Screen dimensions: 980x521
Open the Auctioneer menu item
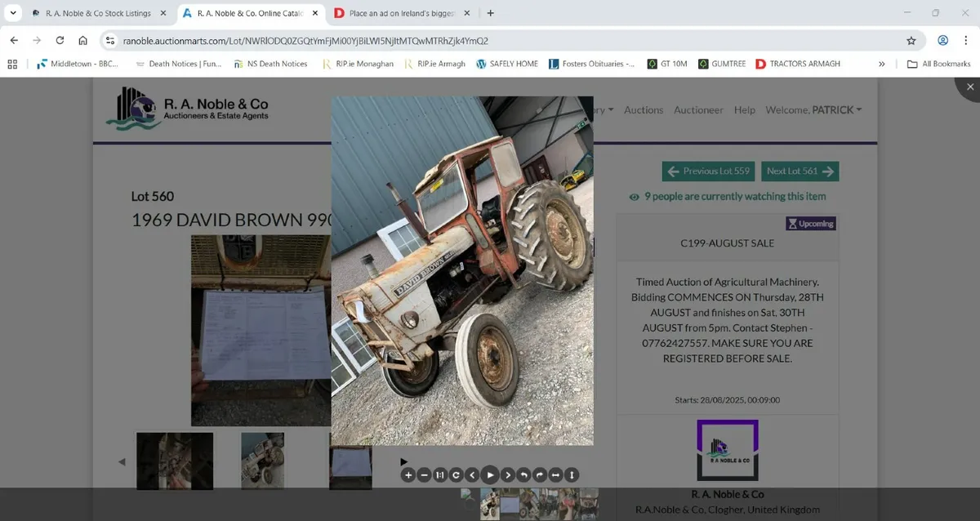698,109
